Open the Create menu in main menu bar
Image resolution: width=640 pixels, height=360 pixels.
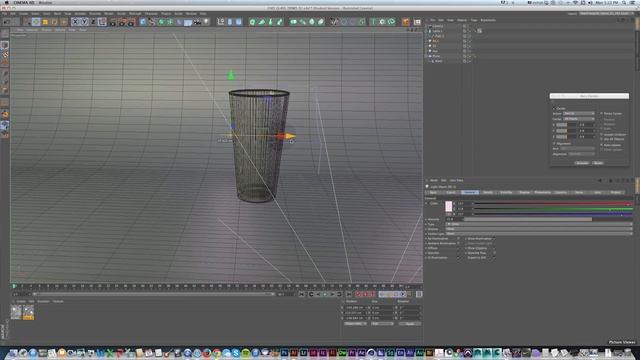point(24,13)
